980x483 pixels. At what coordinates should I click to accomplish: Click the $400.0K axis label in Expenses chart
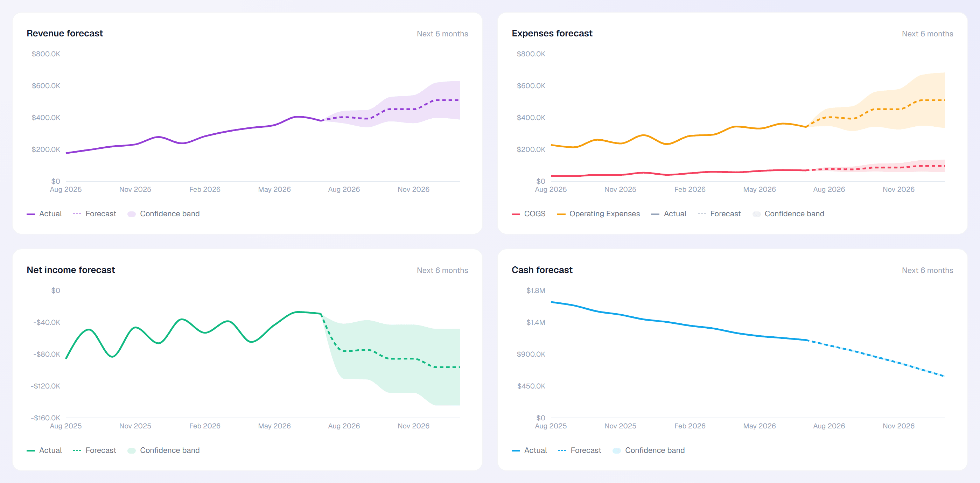[x=531, y=118]
